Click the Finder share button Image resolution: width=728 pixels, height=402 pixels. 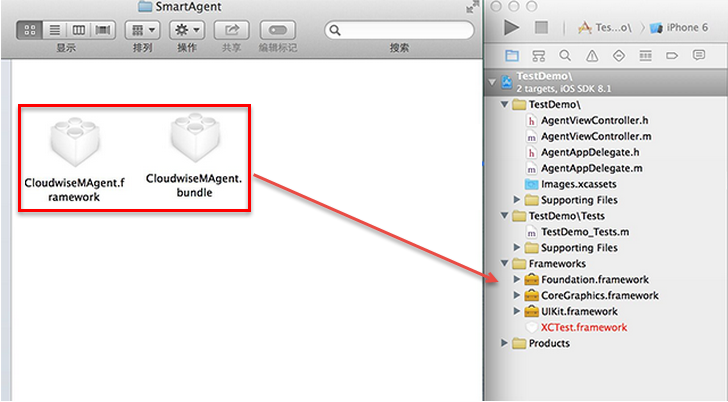coord(231,30)
